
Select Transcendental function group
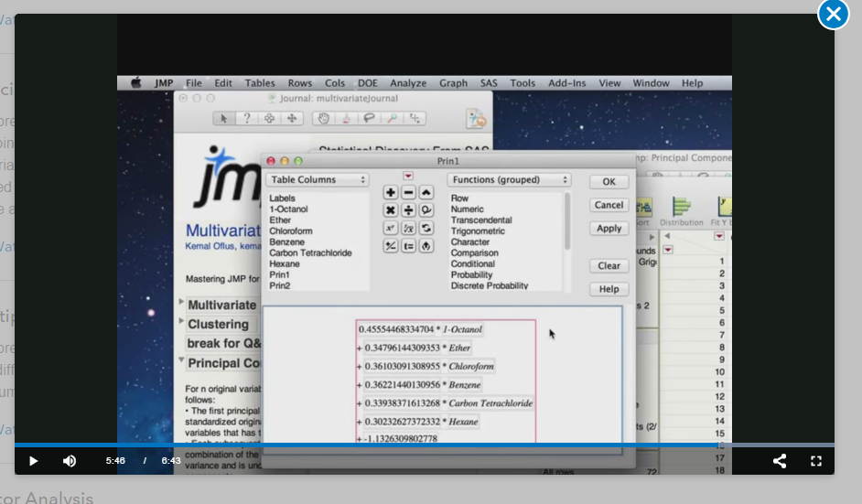tap(481, 220)
